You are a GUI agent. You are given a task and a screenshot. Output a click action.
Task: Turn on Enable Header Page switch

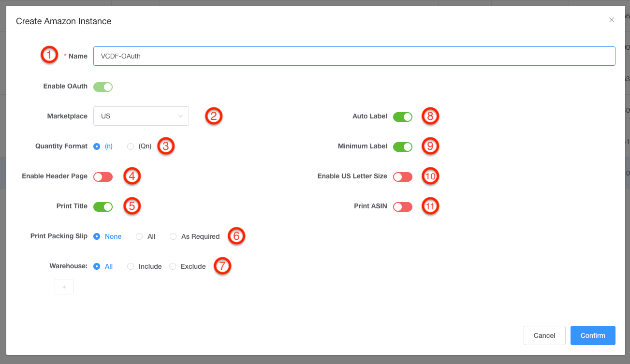(x=103, y=177)
